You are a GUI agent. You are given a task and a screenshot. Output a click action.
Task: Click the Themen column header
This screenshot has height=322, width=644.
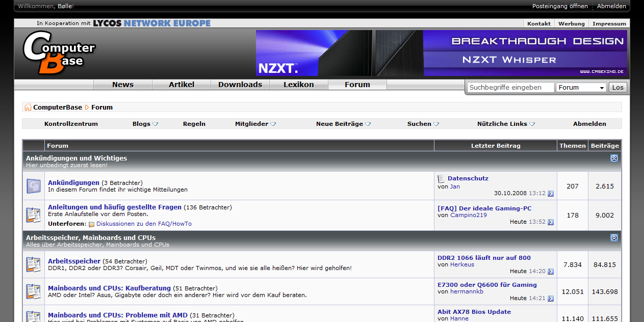(x=573, y=146)
